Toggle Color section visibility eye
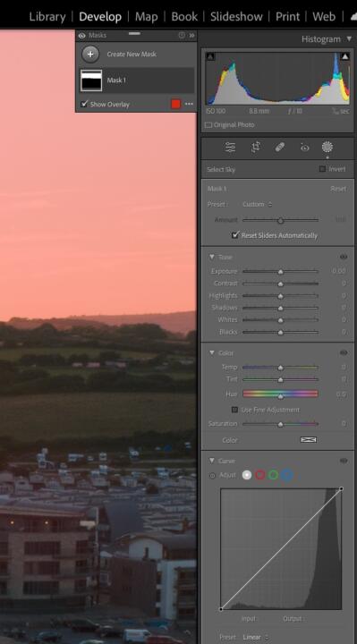Screen dimensions: 357x644 pos(344,352)
